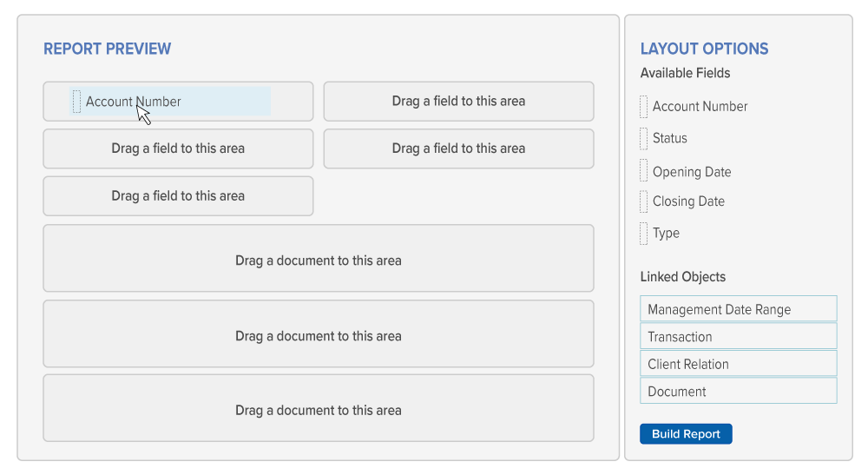Click drag handle icon next to Type
The height and width of the screenshot is (475, 868).
(x=643, y=233)
